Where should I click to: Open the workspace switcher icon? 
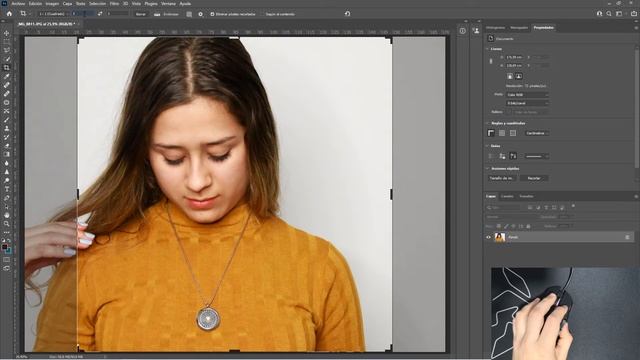[620, 13]
